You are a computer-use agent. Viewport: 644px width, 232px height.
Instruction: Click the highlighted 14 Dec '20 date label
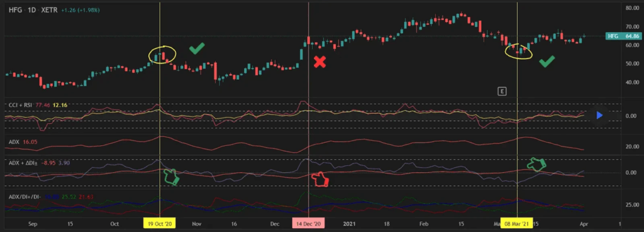pyautogui.click(x=308, y=224)
